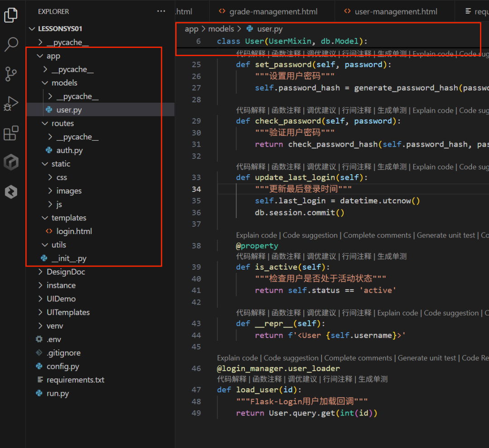Click 'Generate unit test' above @property
The image size is (489, 448).
pyautogui.click(x=446, y=235)
